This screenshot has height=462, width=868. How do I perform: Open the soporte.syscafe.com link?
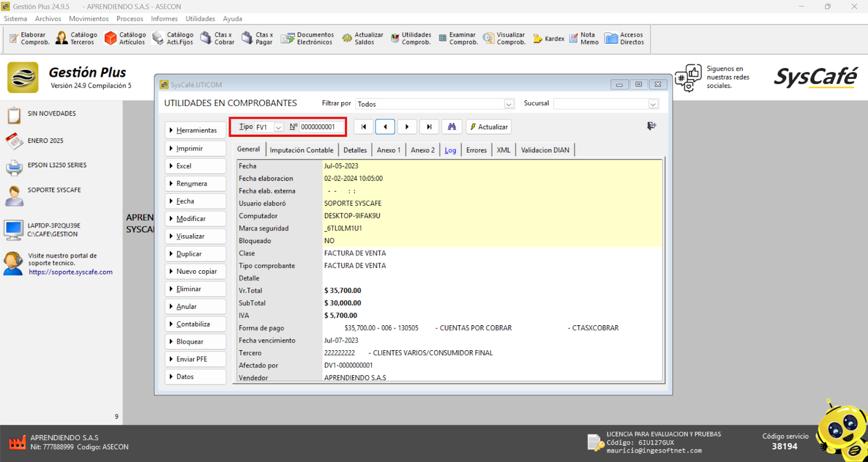pyautogui.click(x=71, y=273)
